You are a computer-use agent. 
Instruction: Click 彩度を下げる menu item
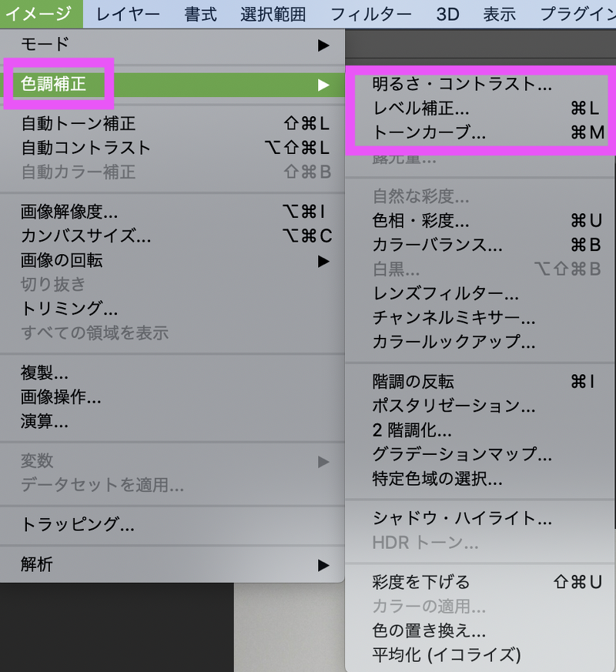[x=421, y=581]
